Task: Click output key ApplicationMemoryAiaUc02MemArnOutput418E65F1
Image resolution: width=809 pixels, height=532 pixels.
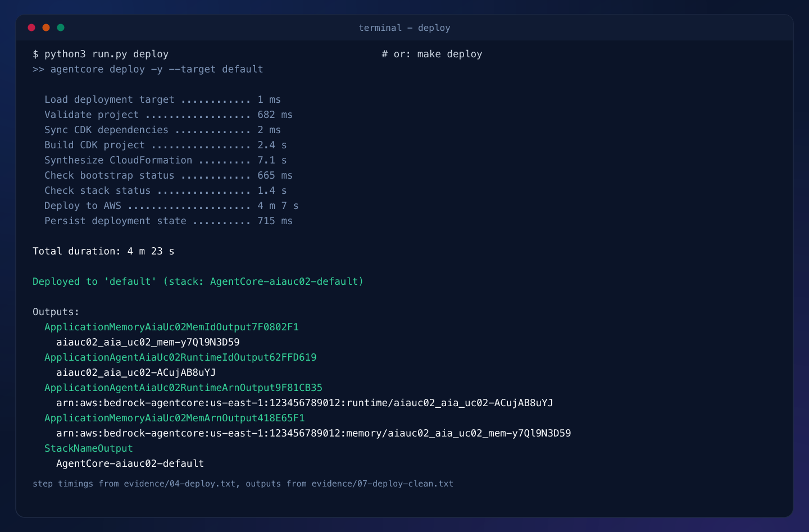Action: pos(174,418)
